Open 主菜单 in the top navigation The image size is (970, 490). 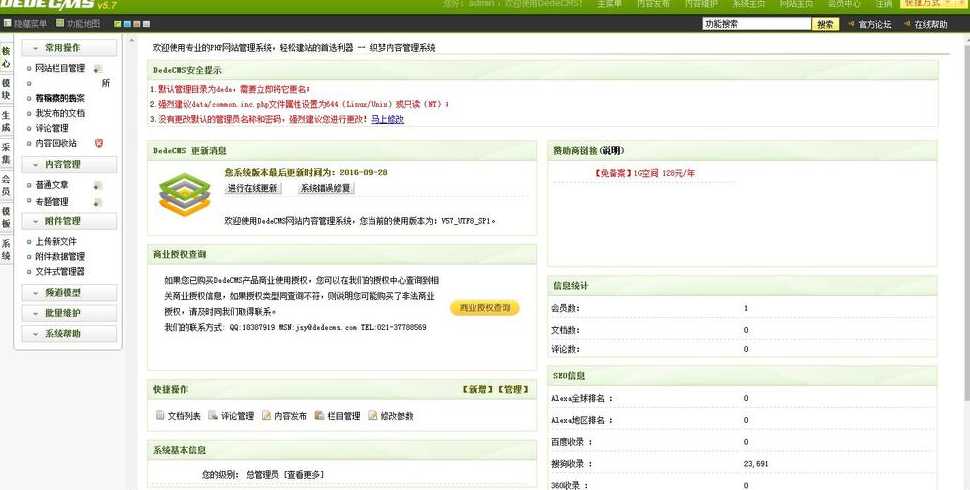[609, 4]
